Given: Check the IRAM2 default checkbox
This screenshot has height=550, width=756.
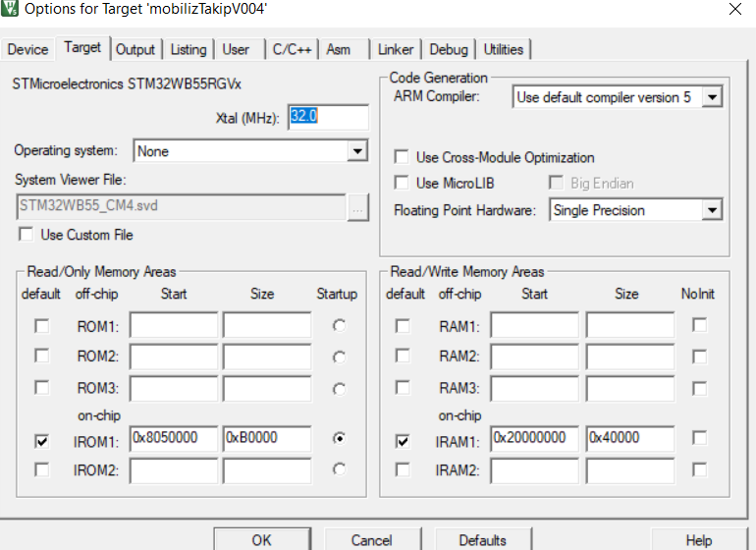Looking at the screenshot, I should click(403, 469).
